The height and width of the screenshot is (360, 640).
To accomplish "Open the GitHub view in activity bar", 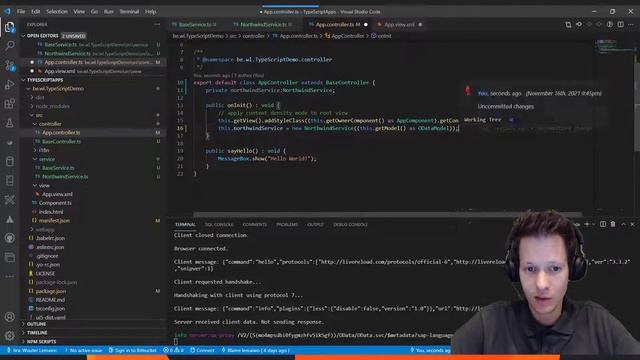I will pos(9,238).
